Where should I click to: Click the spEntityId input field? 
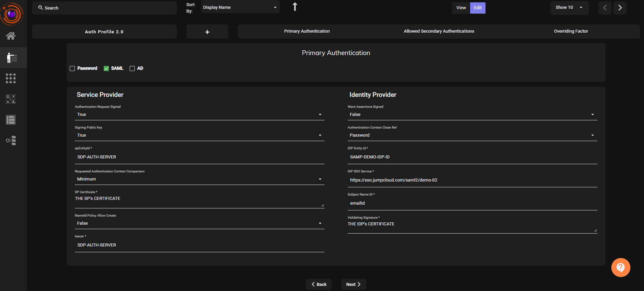[200, 157]
